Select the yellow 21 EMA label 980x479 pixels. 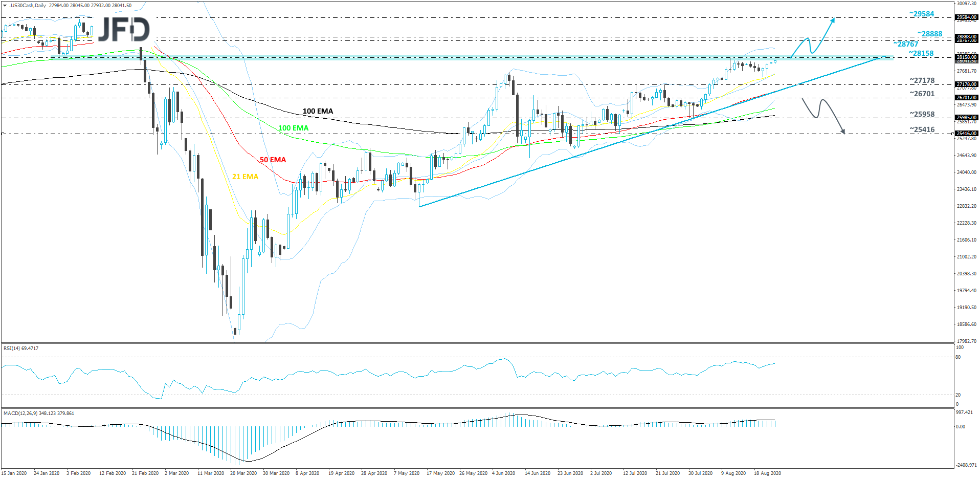(x=244, y=177)
